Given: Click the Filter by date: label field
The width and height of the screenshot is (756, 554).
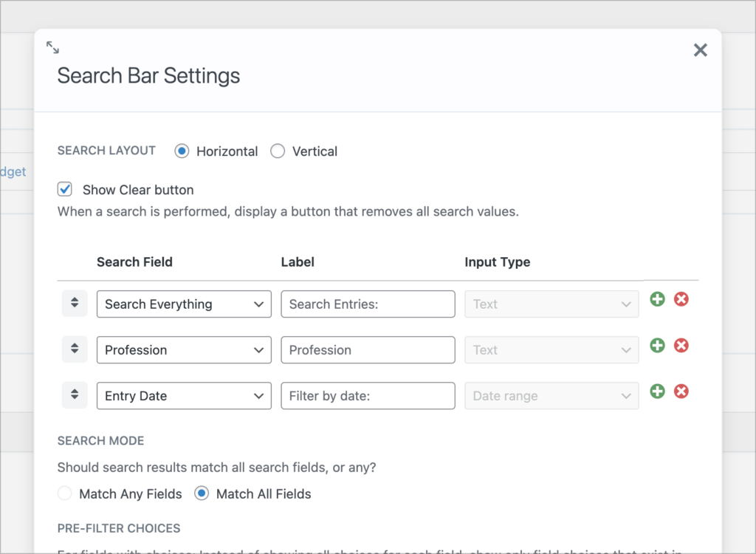Looking at the screenshot, I should (368, 396).
